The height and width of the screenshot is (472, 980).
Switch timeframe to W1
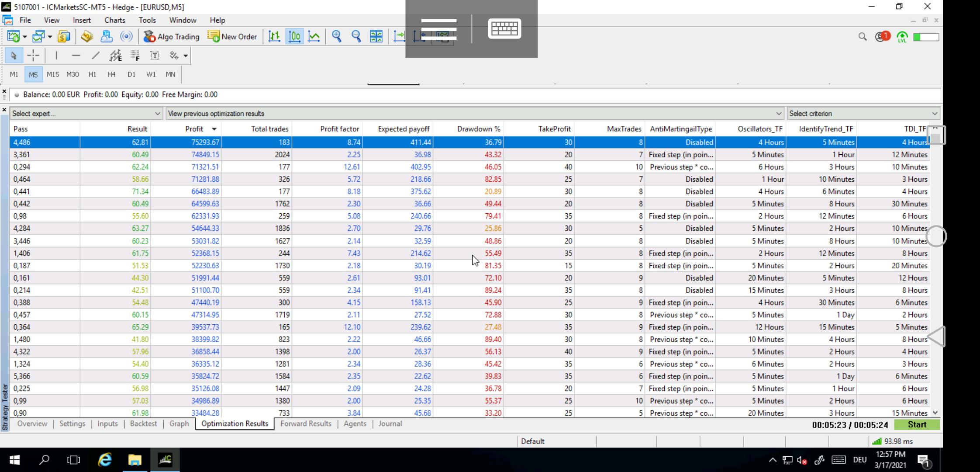click(x=151, y=74)
